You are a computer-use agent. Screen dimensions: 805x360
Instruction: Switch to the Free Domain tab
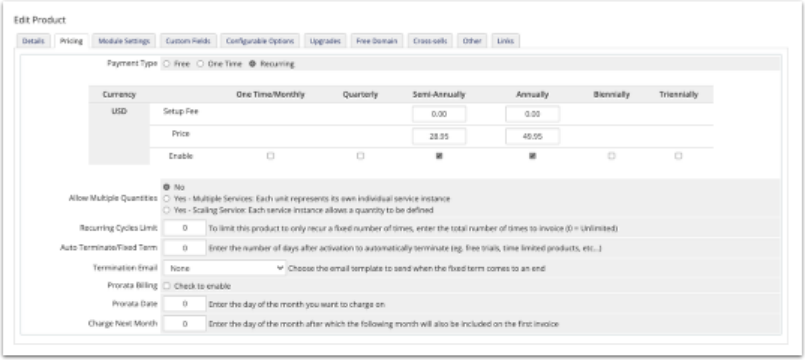point(377,41)
